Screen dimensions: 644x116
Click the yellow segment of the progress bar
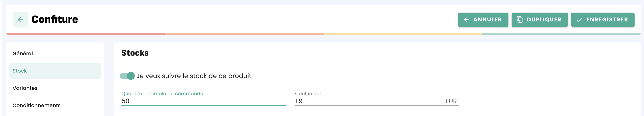click(x=403, y=34)
